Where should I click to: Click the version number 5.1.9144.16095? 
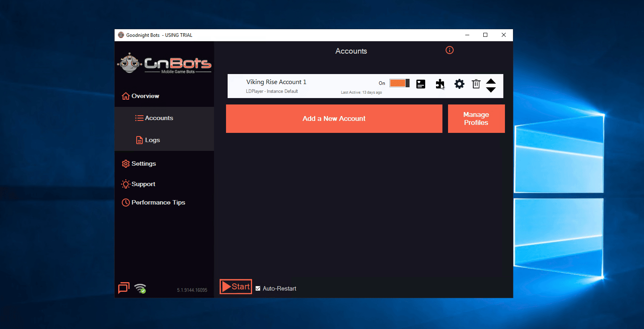192,290
